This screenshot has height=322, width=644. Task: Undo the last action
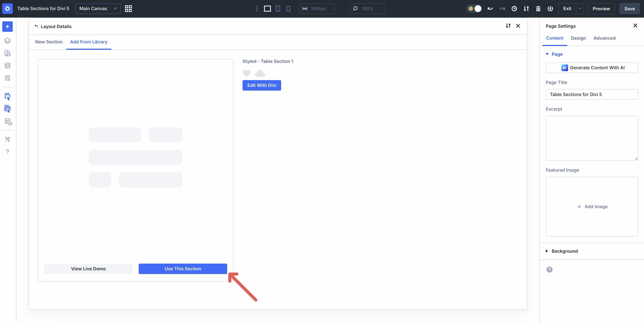pyautogui.click(x=490, y=8)
